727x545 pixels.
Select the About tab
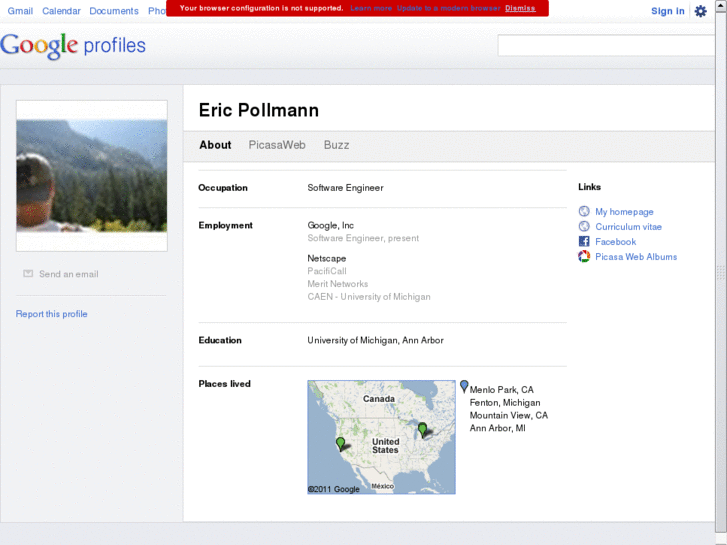[x=215, y=145]
